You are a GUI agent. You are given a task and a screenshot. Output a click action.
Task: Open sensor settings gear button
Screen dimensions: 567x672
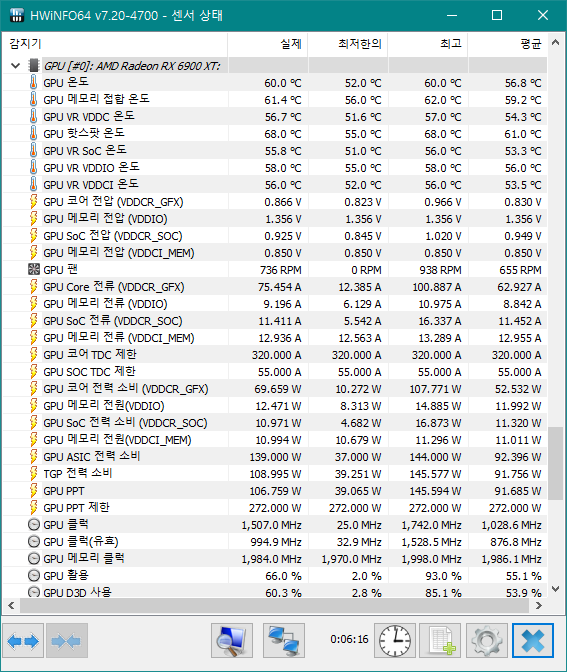(487, 641)
